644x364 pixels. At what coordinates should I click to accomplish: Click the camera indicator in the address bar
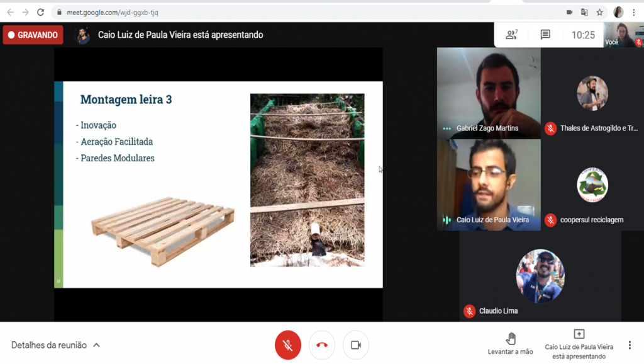point(569,13)
